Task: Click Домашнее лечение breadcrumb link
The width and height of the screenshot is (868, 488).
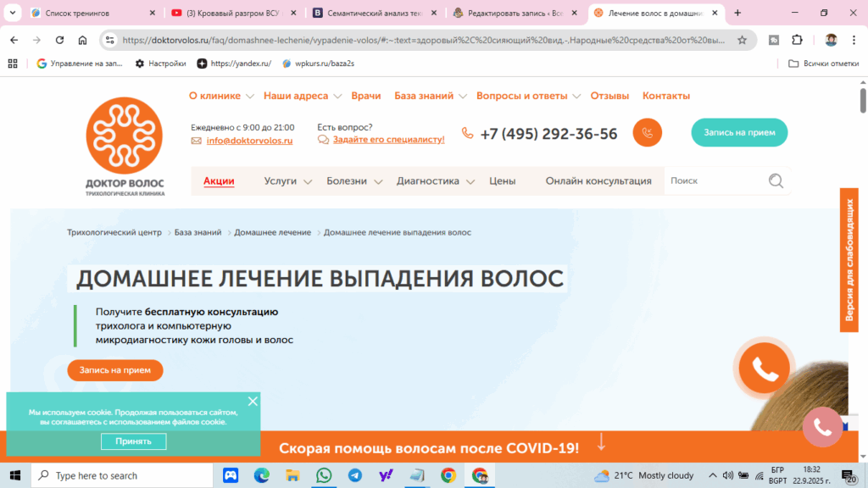Action: pyautogui.click(x=272, y=232)
